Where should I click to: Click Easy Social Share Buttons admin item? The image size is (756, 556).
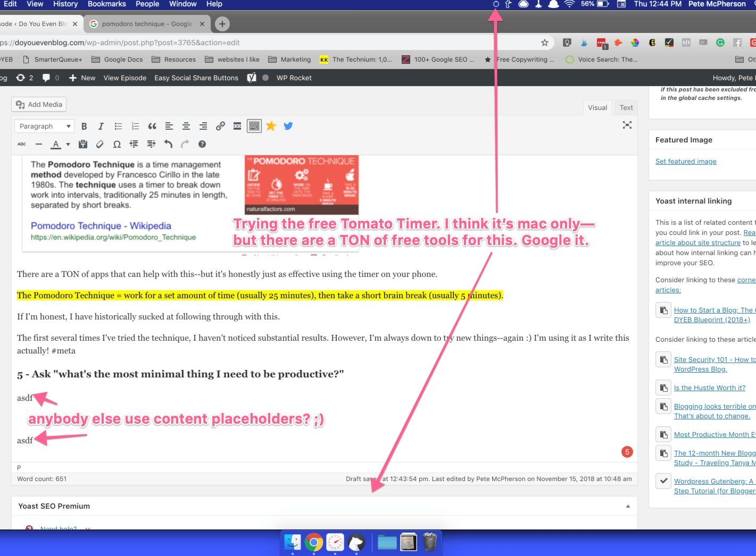point(196,78)
